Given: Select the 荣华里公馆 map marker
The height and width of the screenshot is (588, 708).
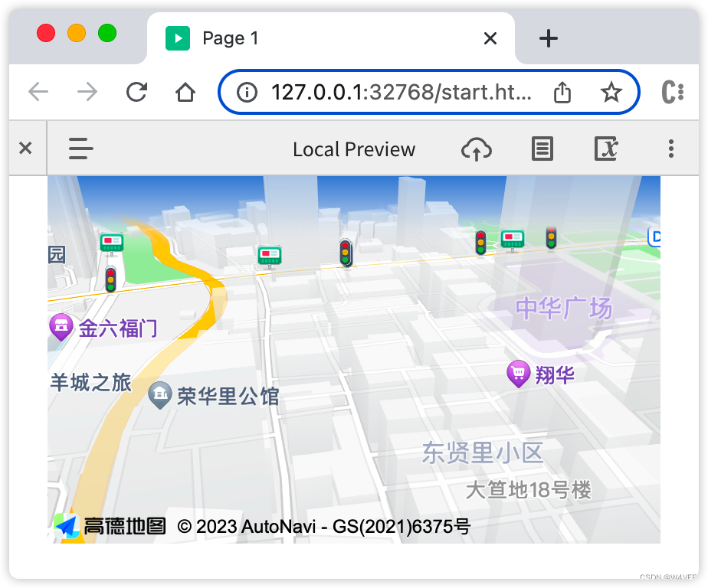Looking at the screenshot, I should coord(159,395).
